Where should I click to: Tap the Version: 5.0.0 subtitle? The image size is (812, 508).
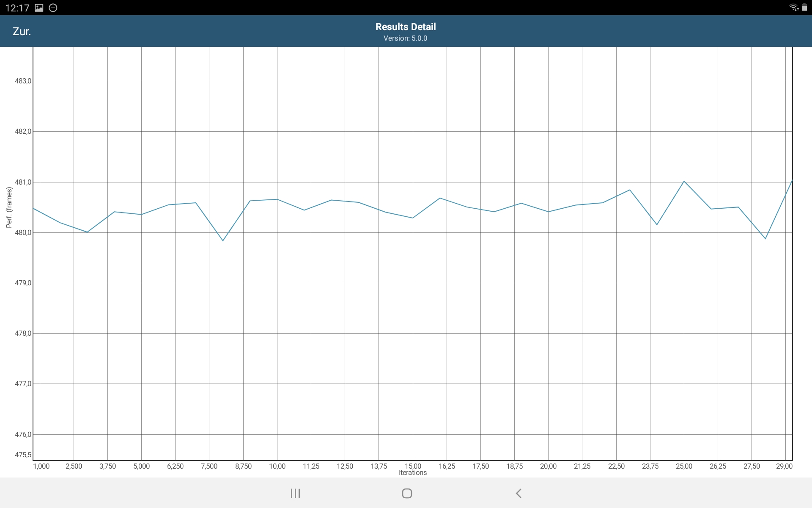405,38
